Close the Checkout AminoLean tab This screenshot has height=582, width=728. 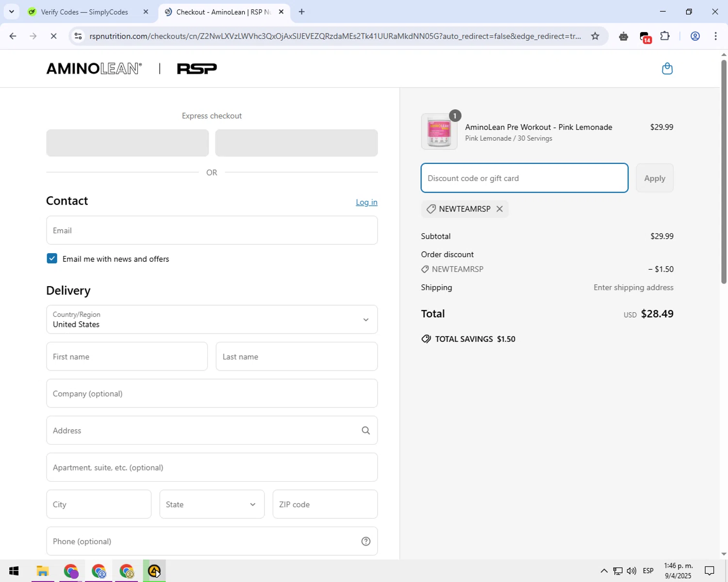coord(281,12)
